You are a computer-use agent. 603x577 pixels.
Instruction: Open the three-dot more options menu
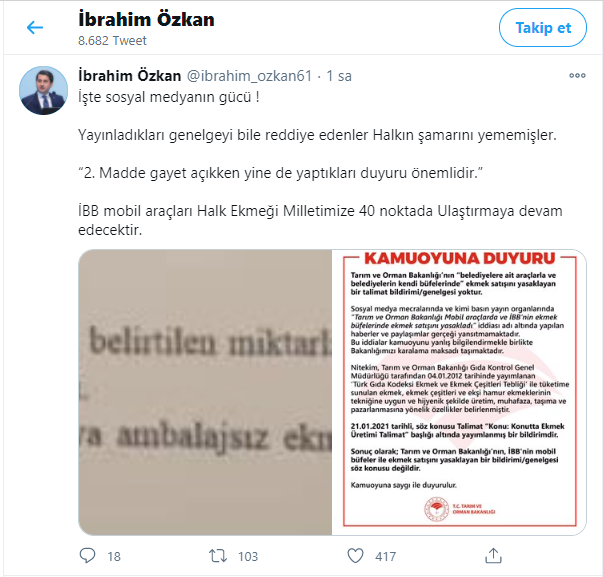(577, 76)
